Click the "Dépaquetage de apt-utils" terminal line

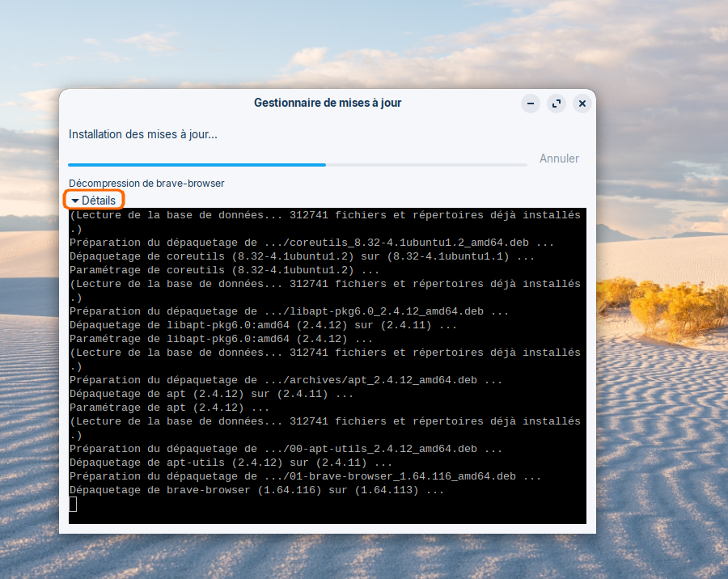231,463
